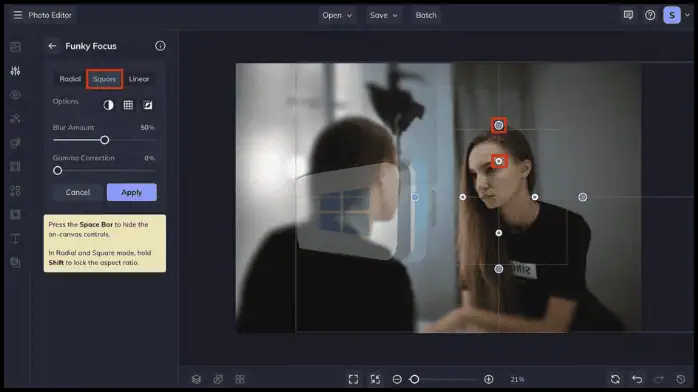Open the Save dropdown menu
The height and width of the screenshot is (392, 698).
383,15
